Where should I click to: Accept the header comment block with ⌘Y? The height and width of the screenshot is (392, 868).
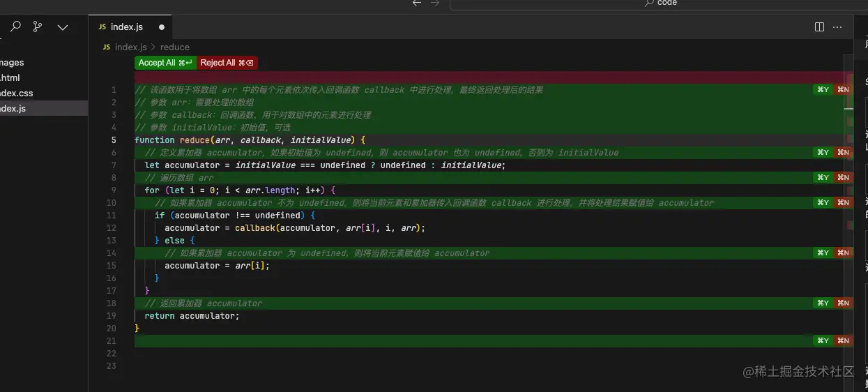[x=823, y=89]
